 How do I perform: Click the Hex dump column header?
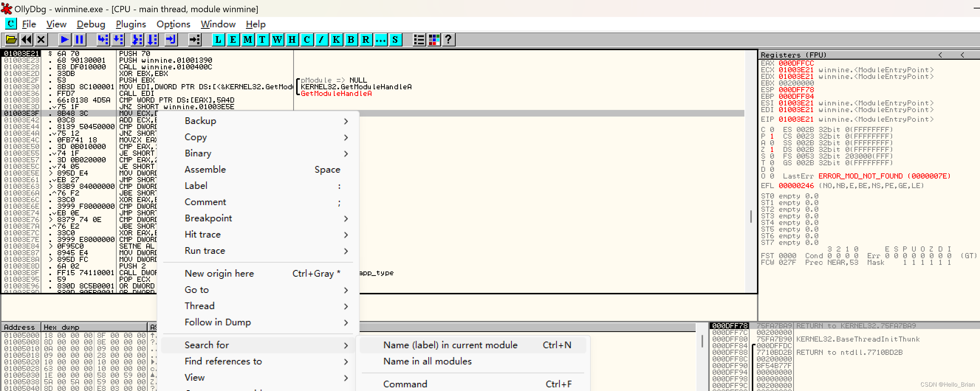(x=95, y=327)
